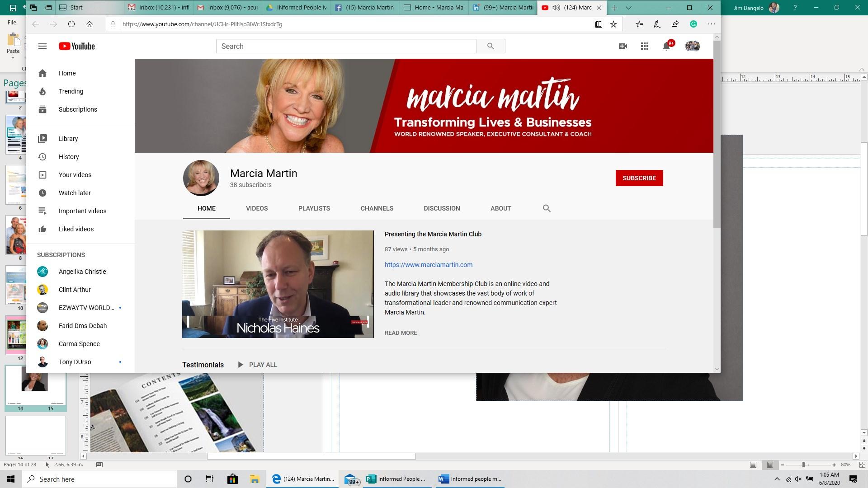The width and height of the screenshot is (868, 488).
Task: Click the YouTube logo
Action: 77,46
